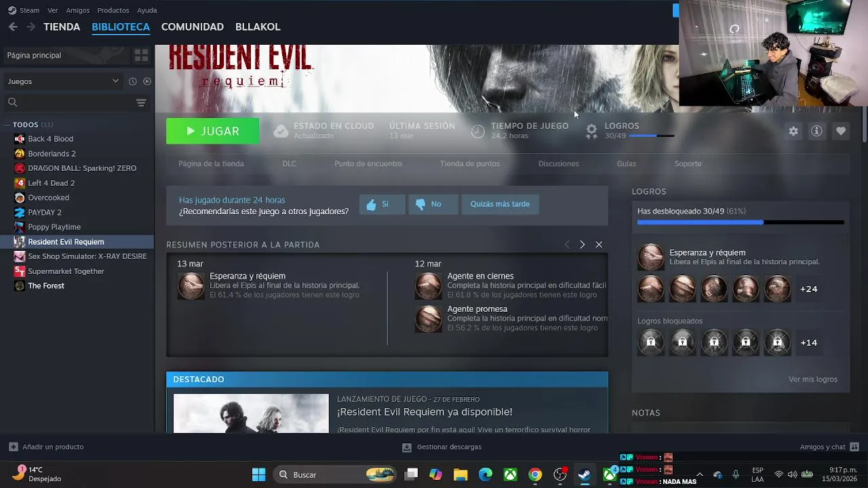The width and height of the screenshot is (868, 488).
Task: Go to next post-game summary page
Action: point(582,245)
